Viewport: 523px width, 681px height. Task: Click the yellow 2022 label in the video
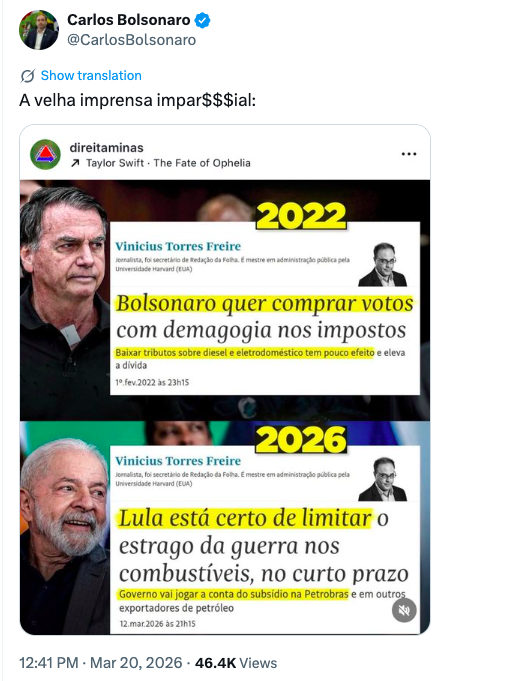[301, 216]
